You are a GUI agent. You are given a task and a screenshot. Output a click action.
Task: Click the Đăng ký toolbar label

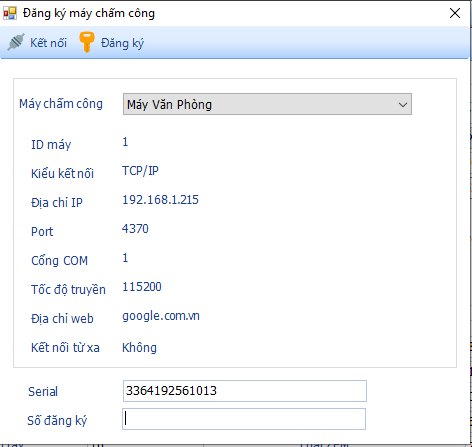pyautogui.click(x=122, y=43)
